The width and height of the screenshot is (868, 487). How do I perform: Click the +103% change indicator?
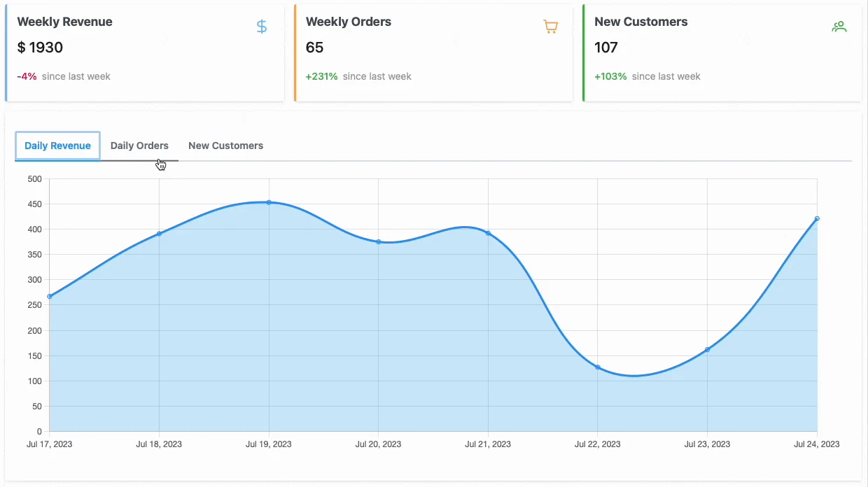click(609, 76)
